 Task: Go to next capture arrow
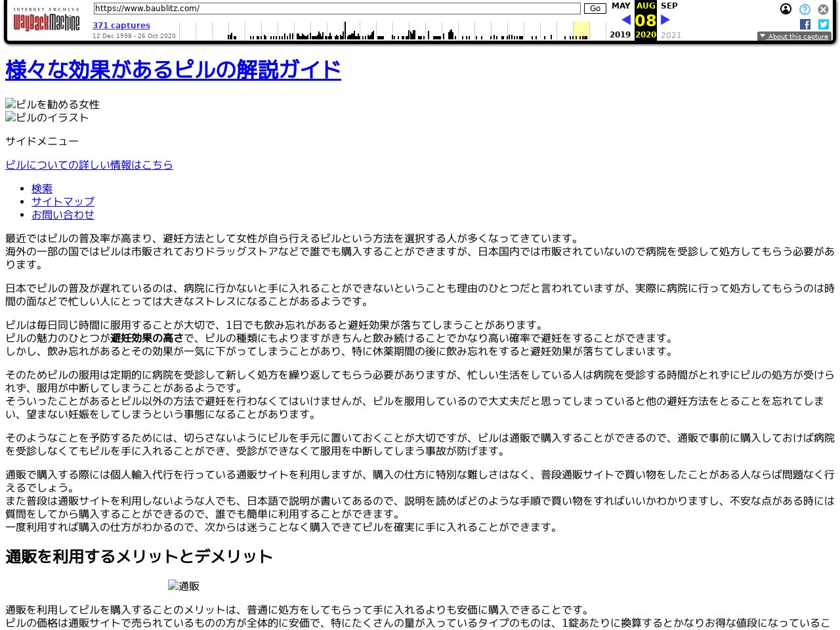point(665,20)
